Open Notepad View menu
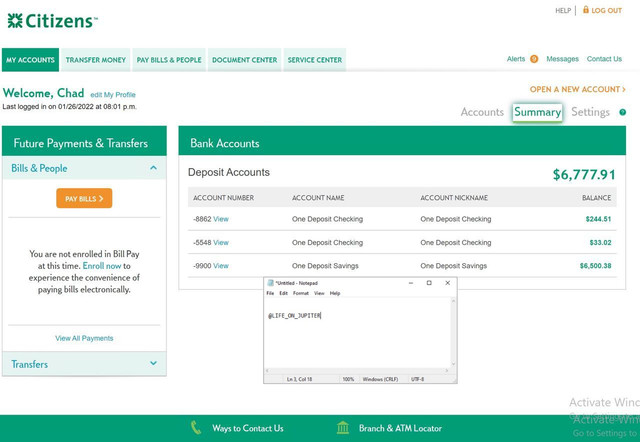The image size is (640, 442). [x=319, y=293]
